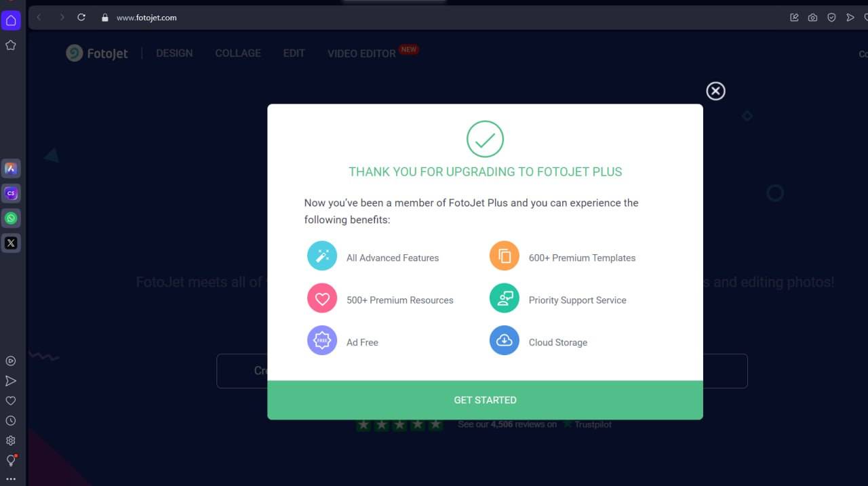Click the Ad Free badge icon
Screen dimensions: 868x486
pos(322,341)
